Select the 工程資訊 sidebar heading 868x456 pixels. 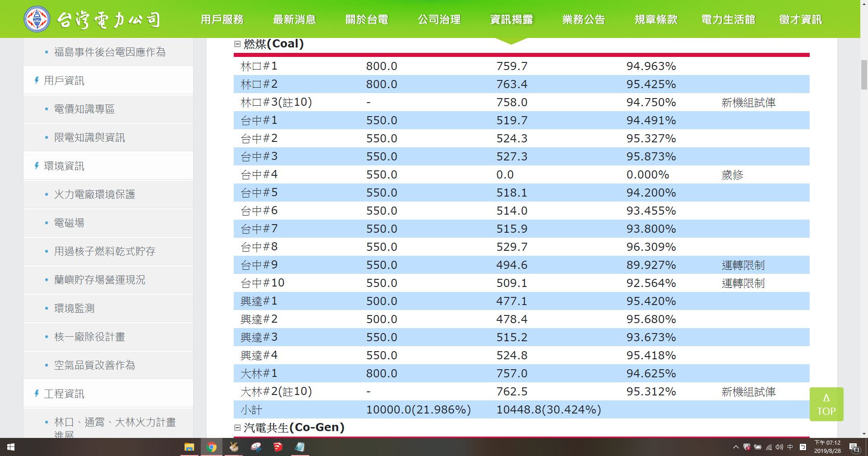pyautogui.click(x=64, y=394)
